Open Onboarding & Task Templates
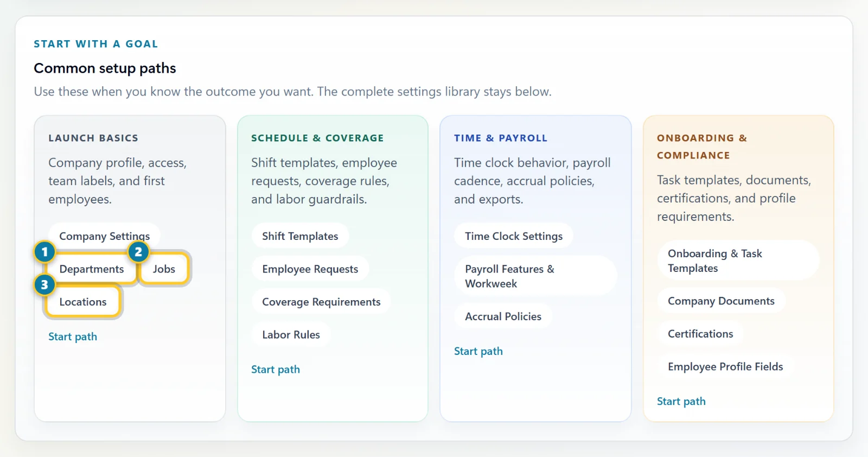 [x=738, y=261]
